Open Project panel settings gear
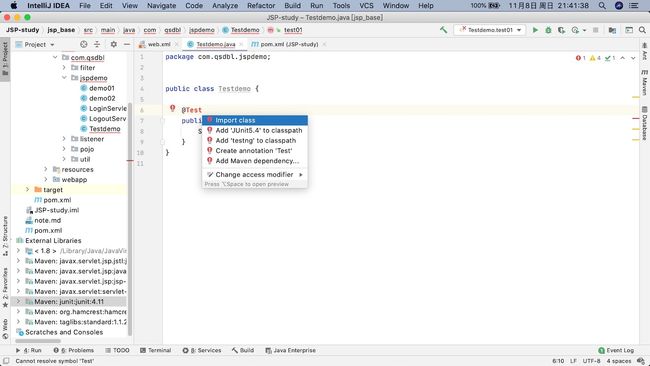Image resolution: width=650 pixels, height=366 pixels. point(114,44)
